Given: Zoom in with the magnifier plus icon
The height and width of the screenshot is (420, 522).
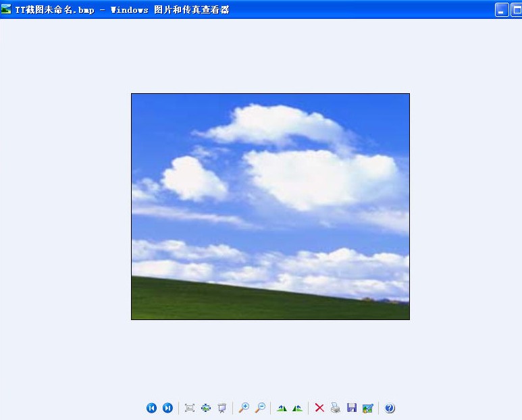Looking at the screenshot, I should pos(244,408).
